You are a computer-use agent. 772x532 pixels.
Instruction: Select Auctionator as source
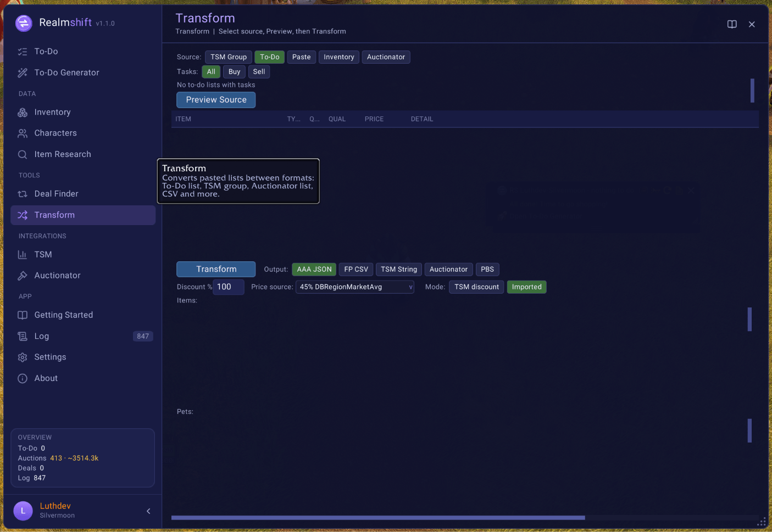point(386,57)
